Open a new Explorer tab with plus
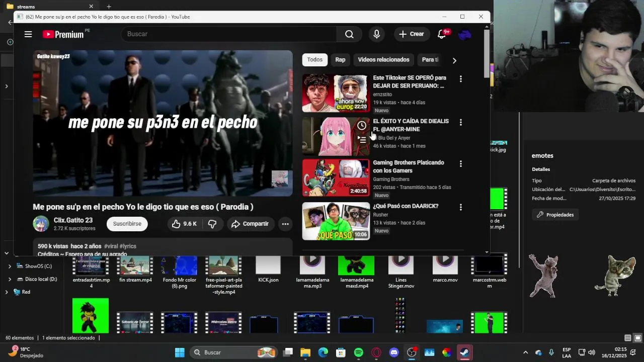644x362 pixels. [109, 7]
